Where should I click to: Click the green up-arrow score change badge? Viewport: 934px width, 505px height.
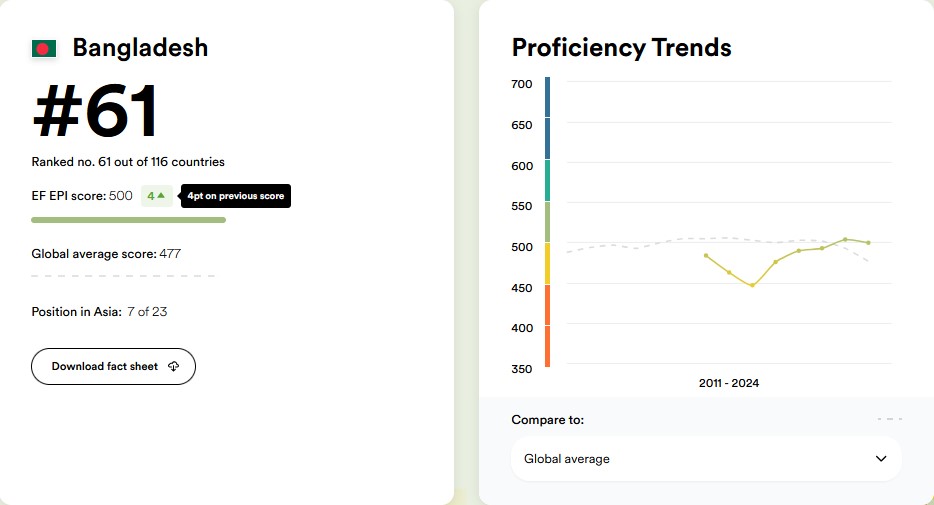click(156, 196)
